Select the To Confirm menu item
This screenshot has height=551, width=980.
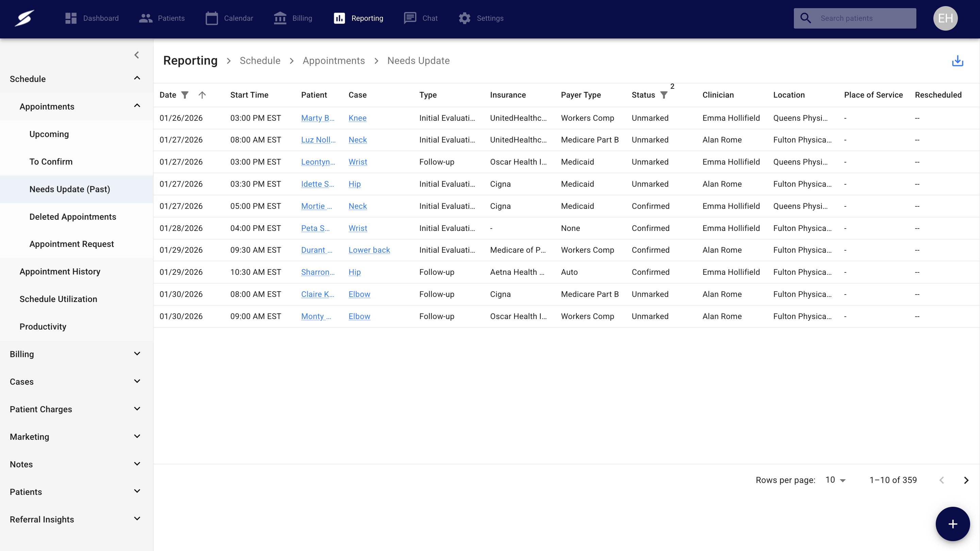pos(51,162)
